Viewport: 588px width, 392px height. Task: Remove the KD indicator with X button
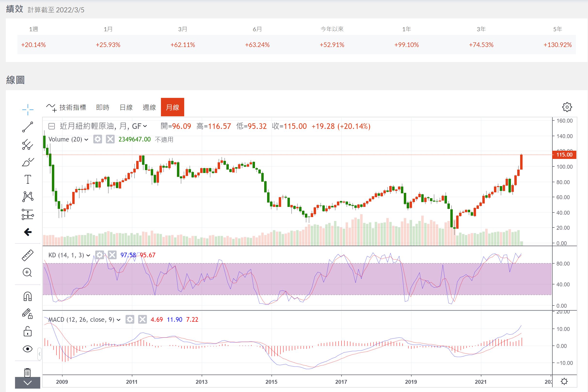[112, 255]
